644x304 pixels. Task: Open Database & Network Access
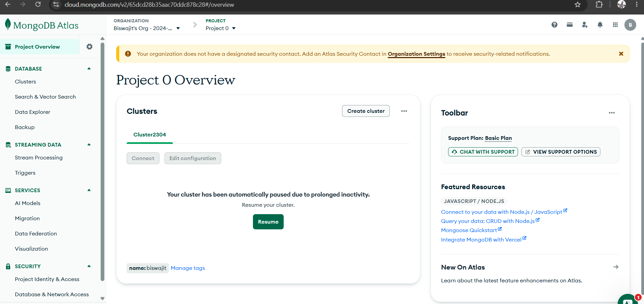pyautogui.click(x=52, y=295)
